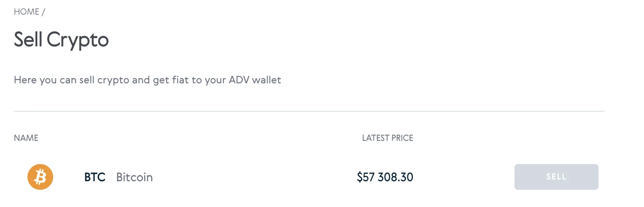The height and width of the screenshot is (207, 644).
Task: Sort by the NAME column header
Action: [x=26, y=138]
